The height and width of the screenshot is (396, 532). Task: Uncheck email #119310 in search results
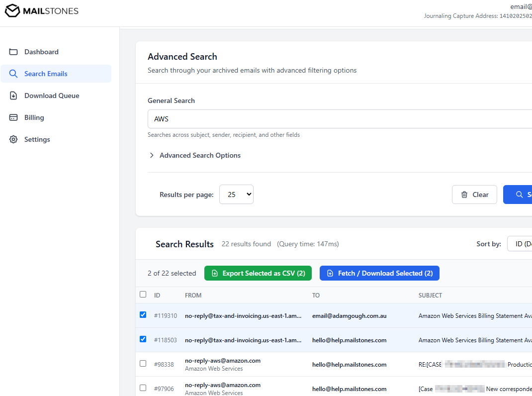(x=143, y=314)
